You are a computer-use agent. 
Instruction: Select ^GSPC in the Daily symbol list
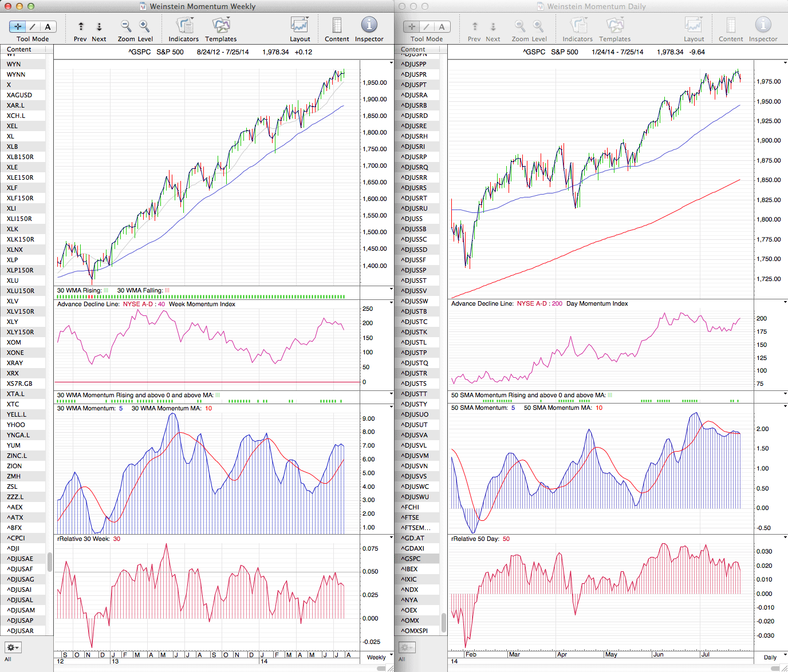point(411,559)
